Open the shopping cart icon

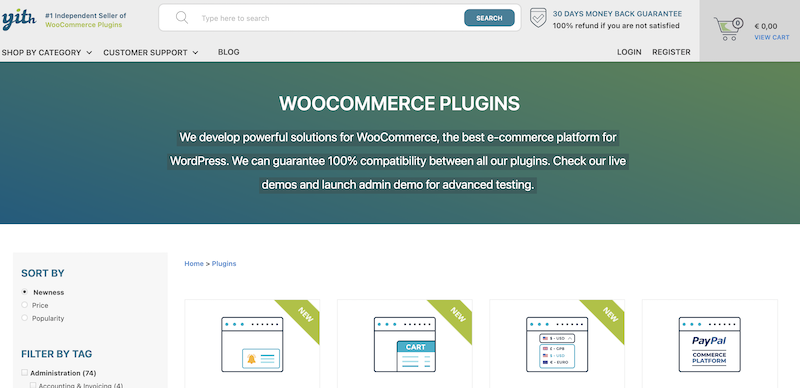point(729,29)
